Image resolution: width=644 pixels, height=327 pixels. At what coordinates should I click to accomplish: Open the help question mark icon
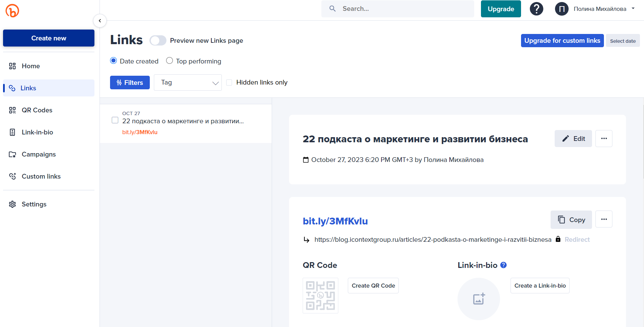point(537,9)
